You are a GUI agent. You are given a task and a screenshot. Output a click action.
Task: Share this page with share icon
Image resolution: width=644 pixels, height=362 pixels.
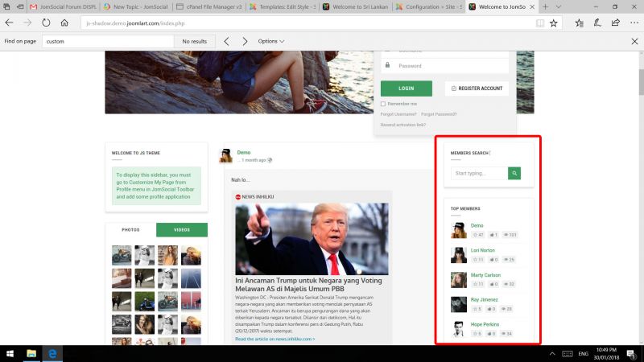pos(615,23)
